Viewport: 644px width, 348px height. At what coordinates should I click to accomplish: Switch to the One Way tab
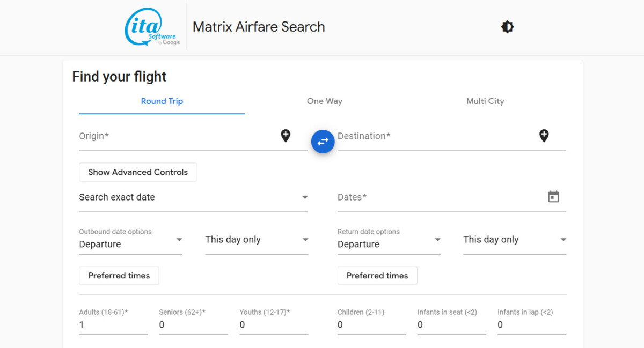click(x=325, y=101)
